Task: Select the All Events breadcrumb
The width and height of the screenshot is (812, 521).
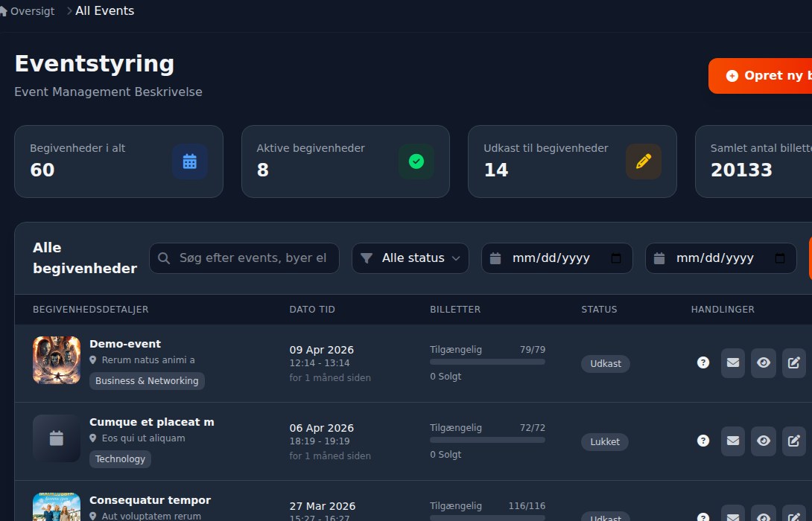Action: (x=104, y=11)
